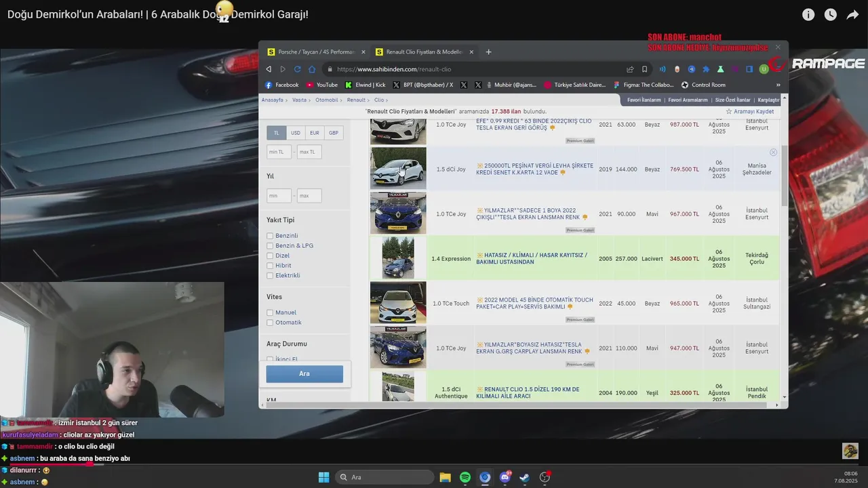Open the Elwind Kick bookmark
Screen dimensions: 868x488
(x=366, y=85)
